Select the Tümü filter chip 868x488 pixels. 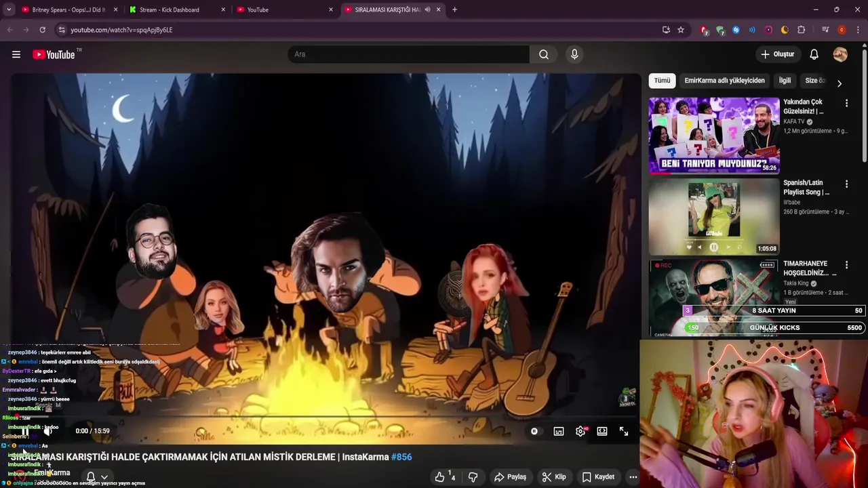click(663, 81)
